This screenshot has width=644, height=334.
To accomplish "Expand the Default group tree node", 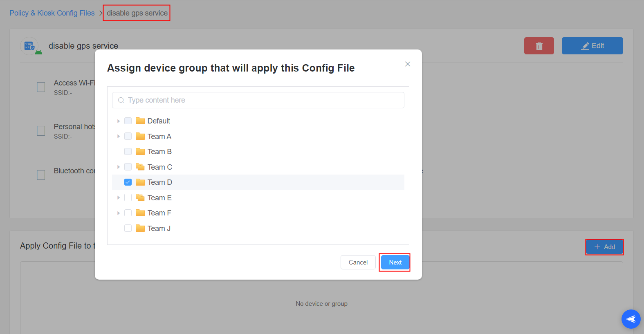I will pos(119,121).
